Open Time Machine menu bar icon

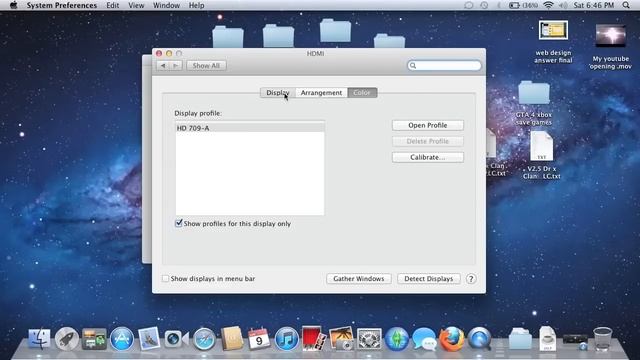[484, 5]
